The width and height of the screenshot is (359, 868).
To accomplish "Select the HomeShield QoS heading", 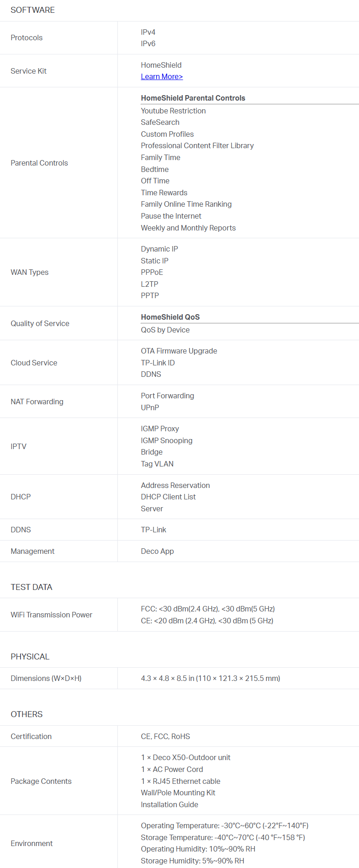I will (x=170, y=317).
